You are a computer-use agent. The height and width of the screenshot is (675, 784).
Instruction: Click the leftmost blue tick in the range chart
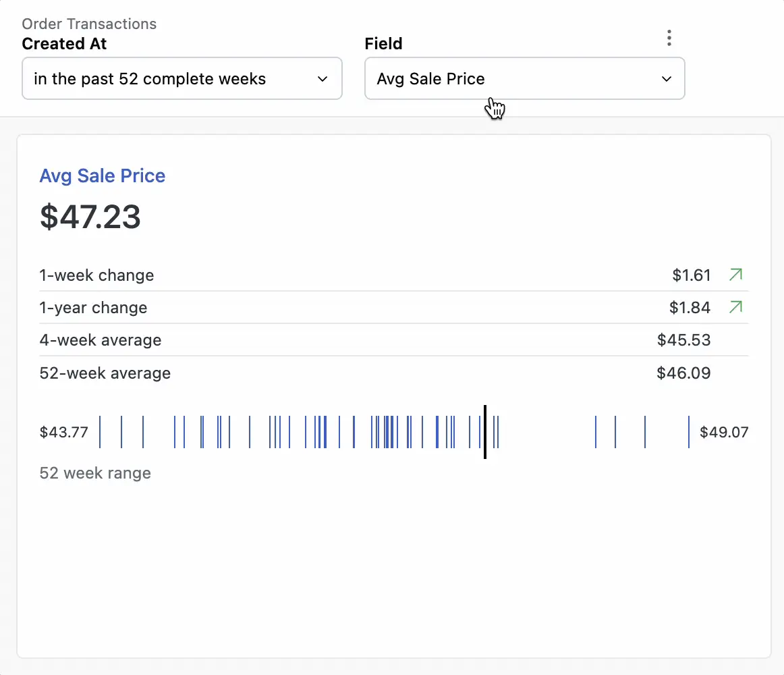[x=100, y=432]
